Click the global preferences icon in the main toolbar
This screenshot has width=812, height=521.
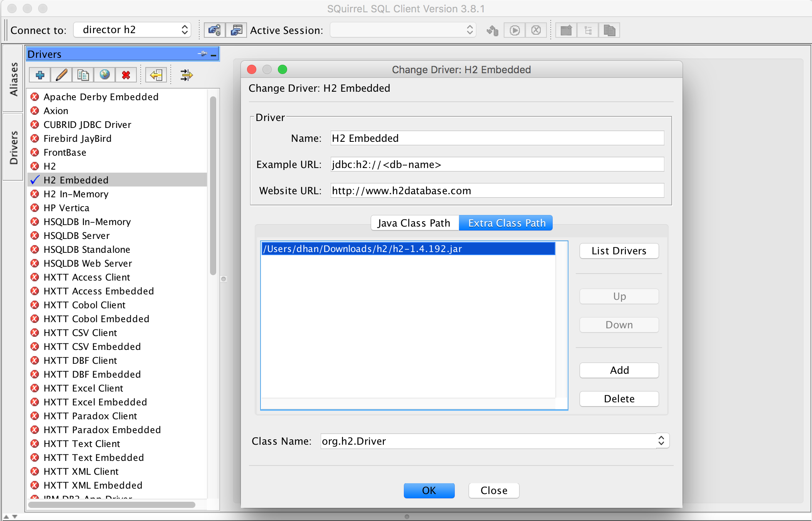[215, 30]
